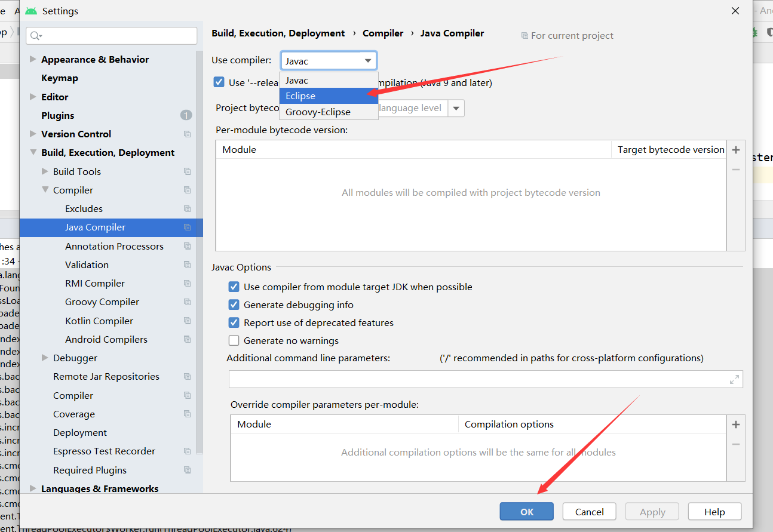This screenshot has width=773, height=532.
Task: Open Espresso Test Recorder settings
Action: (104, 451)
